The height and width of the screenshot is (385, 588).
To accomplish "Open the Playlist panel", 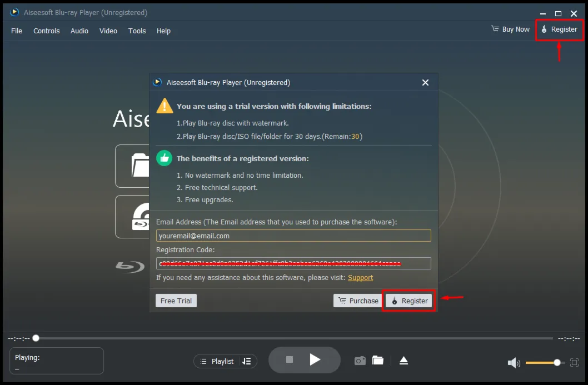I will pos(217,361).
